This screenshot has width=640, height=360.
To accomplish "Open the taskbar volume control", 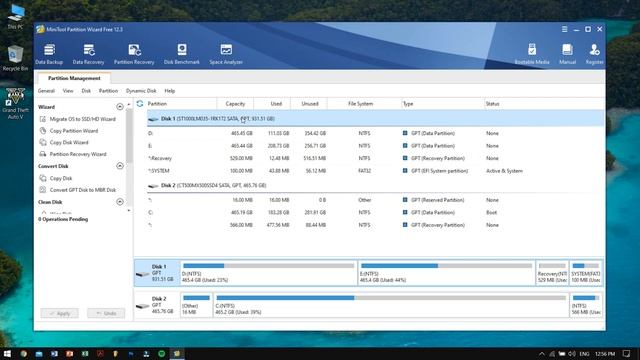I will (x=572, y=353).
